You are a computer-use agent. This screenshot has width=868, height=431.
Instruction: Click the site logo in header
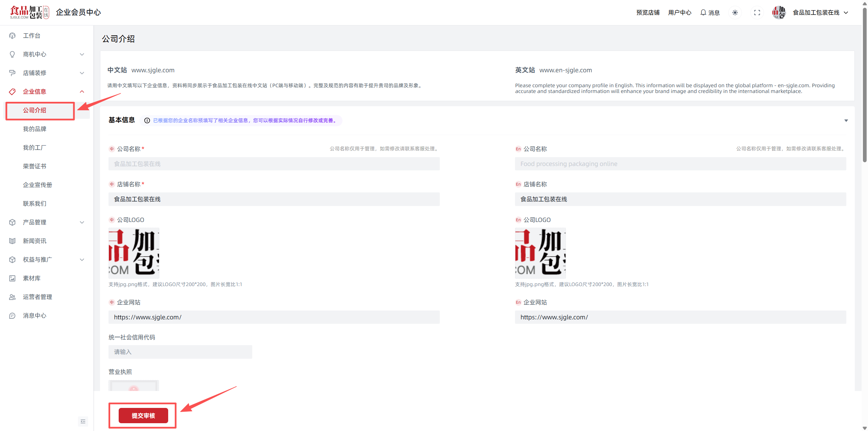pos(29,12)
